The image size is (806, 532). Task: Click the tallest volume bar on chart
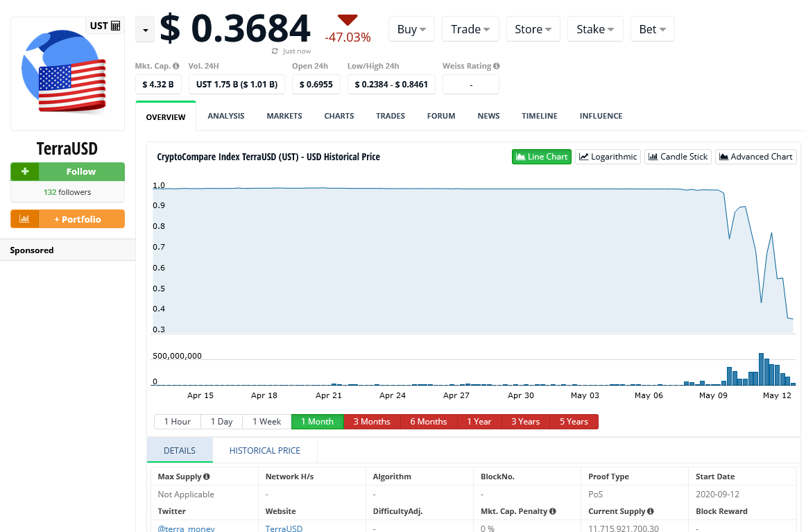coord(762,369)
